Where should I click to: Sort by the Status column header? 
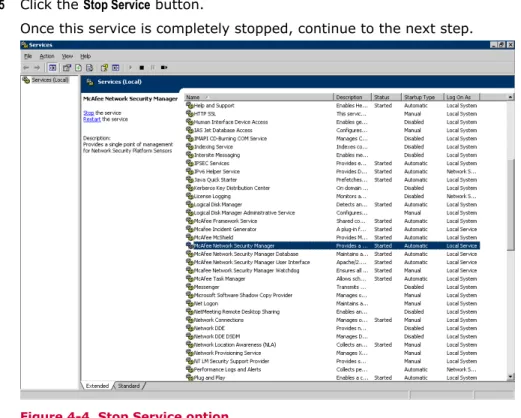pos(387,97)
